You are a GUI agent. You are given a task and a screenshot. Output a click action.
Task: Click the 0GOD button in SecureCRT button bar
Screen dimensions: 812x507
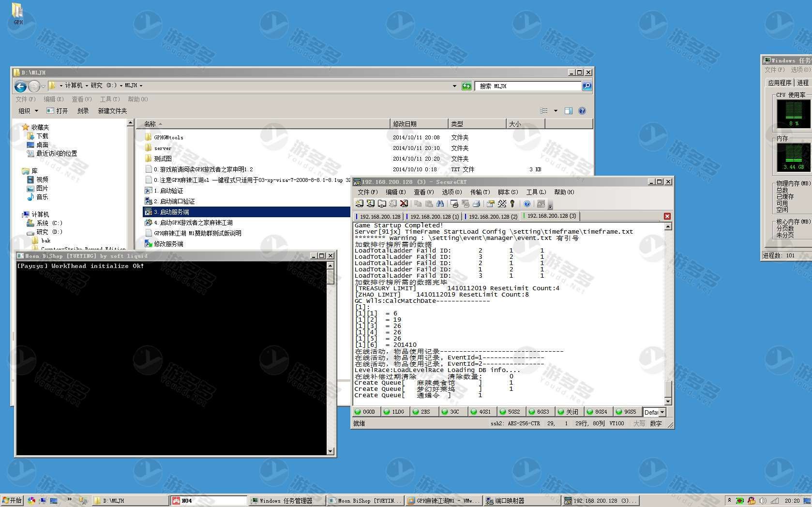(365, 412)
